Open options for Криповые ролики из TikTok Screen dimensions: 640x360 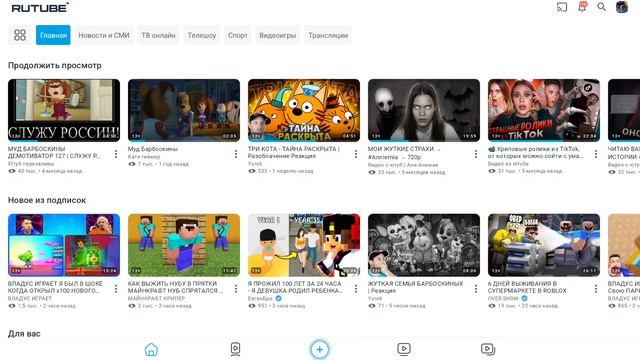596,154
